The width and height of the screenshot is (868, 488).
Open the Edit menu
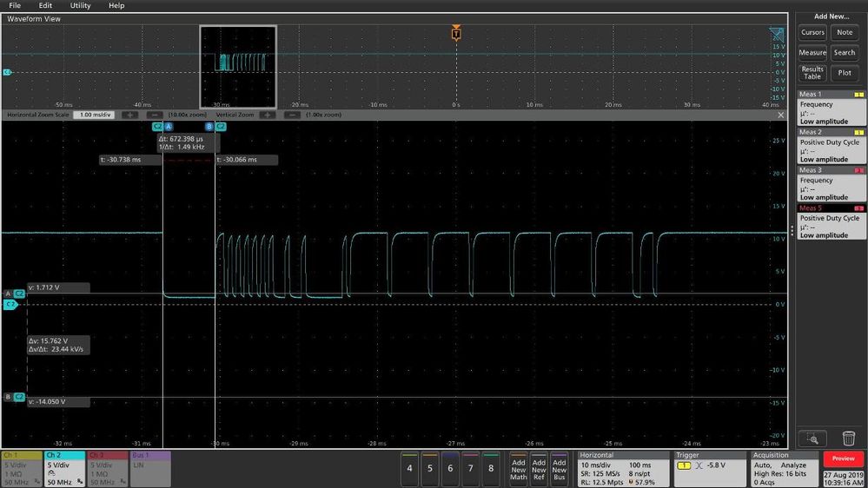pyautogui.click(x=45, y=5)
